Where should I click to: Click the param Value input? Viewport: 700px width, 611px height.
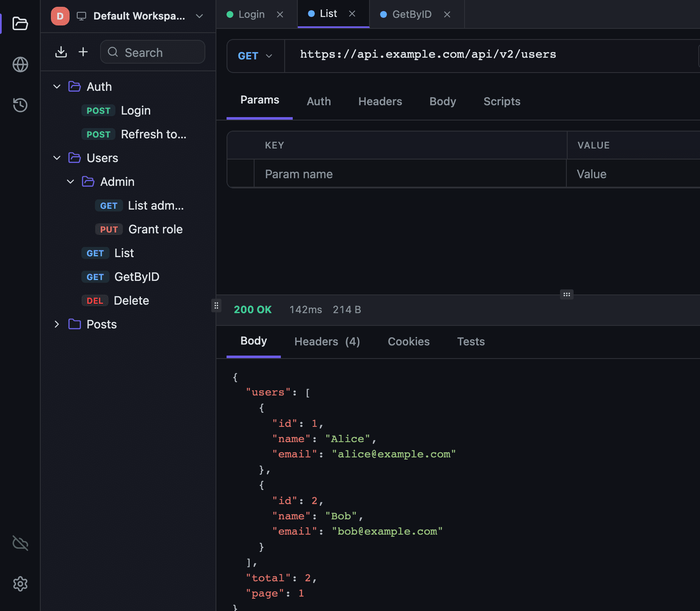click(x=633, y=174)
